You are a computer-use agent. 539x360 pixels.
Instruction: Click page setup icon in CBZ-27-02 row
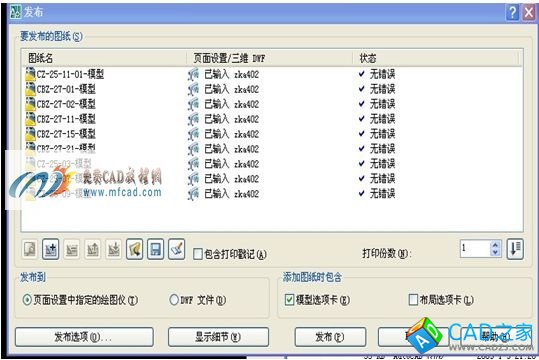pos(194,104)
